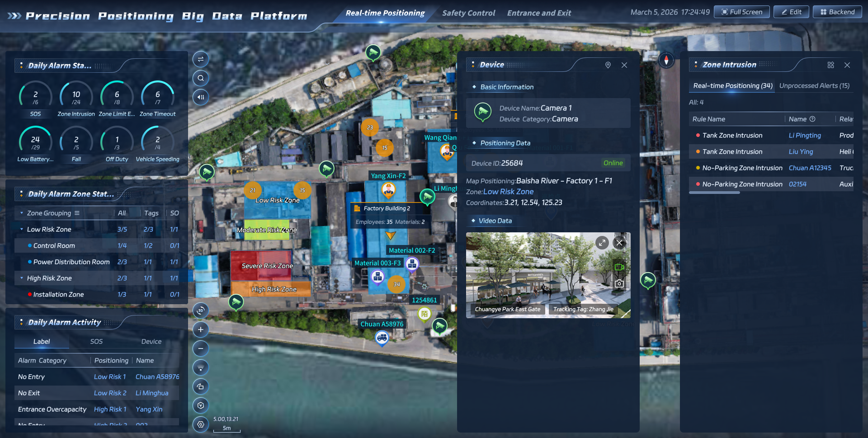The height and width of the screenshot is (438, 868).
Task: Open the Entrance and Exit top tab
Action: (539, 13)
